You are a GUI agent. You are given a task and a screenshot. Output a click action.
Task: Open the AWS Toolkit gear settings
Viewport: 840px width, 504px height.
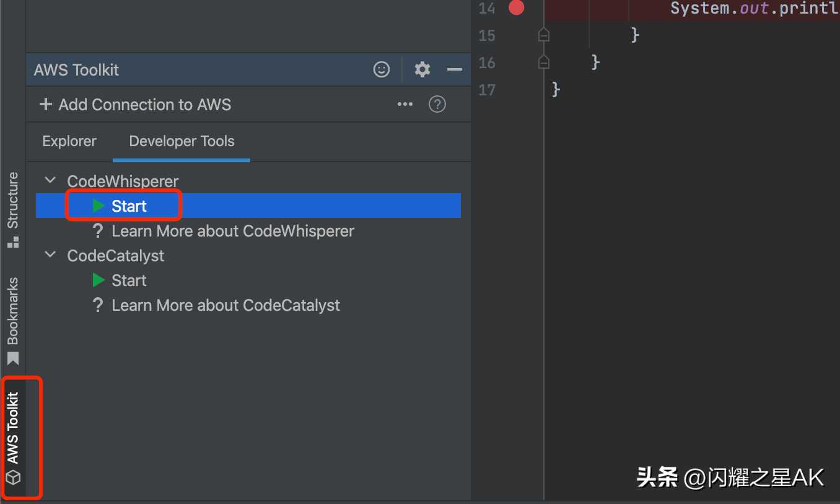point(422,69)
